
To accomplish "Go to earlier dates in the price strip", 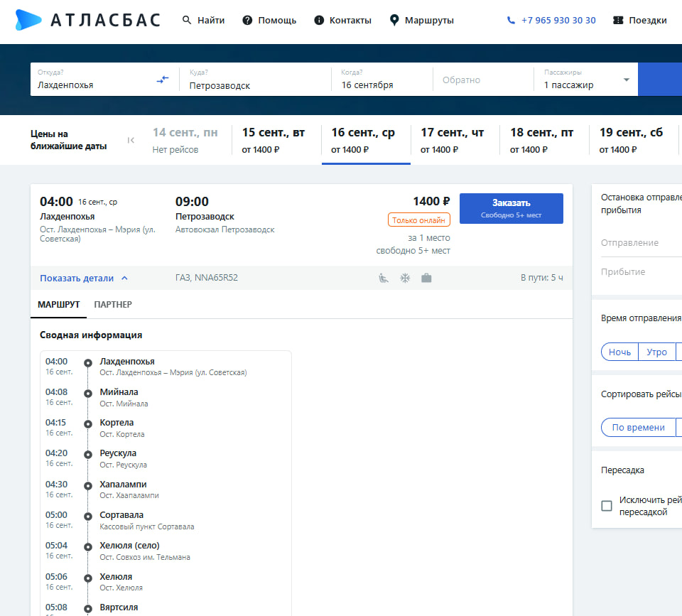I will click(x=131, y=140).
